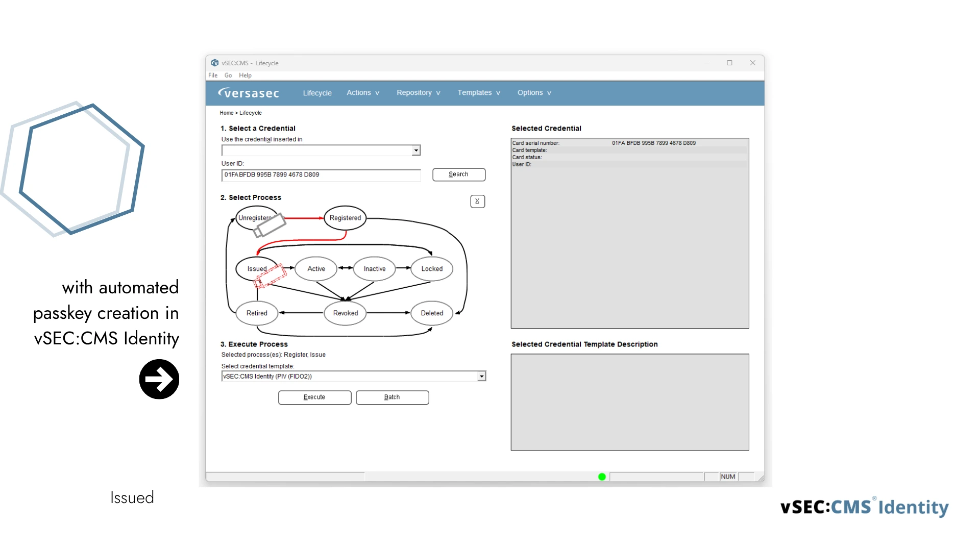980x551 pixels.
Task: Expand the Templates dropdown menu
Action: click(x=479, y=93)
